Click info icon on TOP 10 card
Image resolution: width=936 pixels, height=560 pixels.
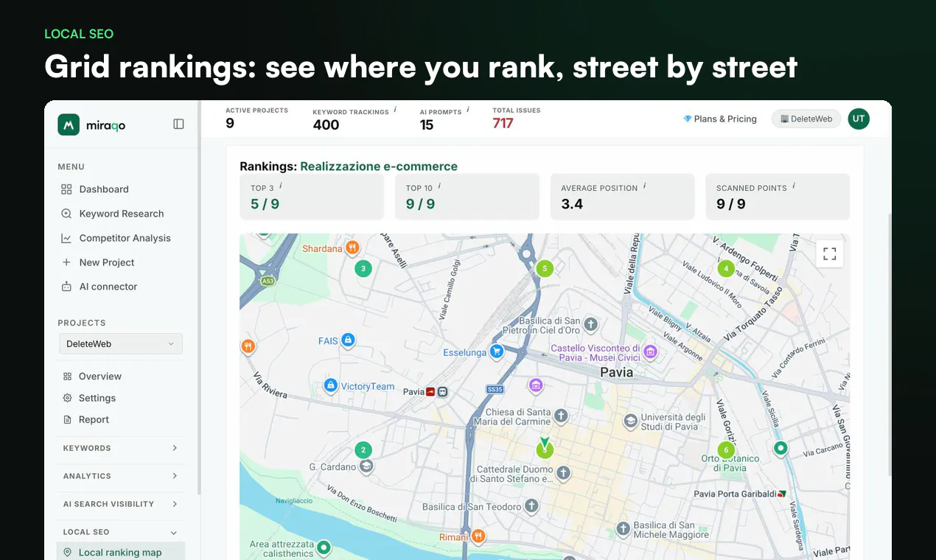[x=439, y=186]
